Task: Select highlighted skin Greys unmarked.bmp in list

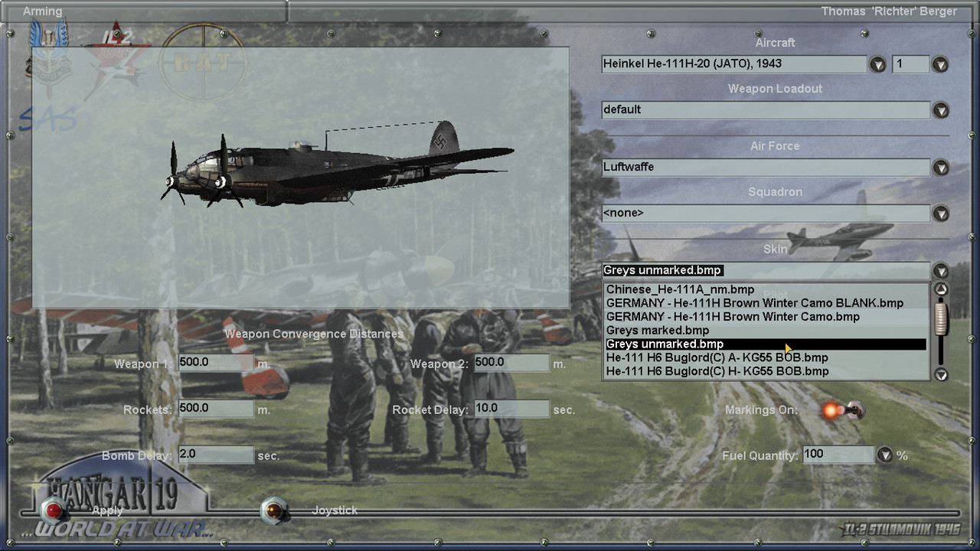Action: (766, 344)
